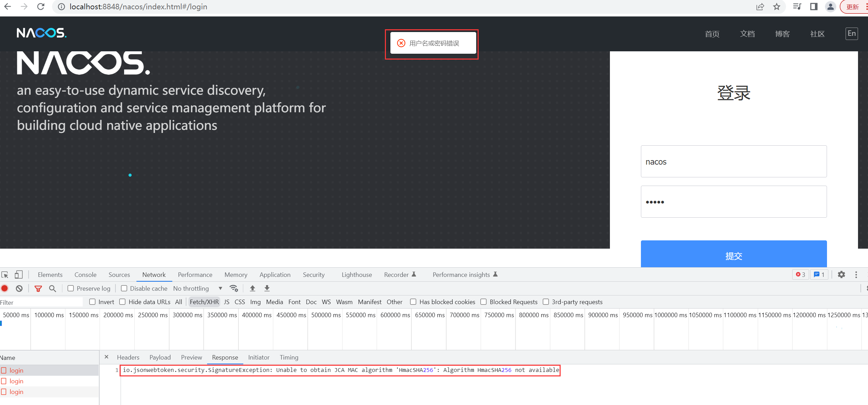Open network conditions wifi icon
Viewport: 868px width, 405px height.
click(x=234, y=288)
